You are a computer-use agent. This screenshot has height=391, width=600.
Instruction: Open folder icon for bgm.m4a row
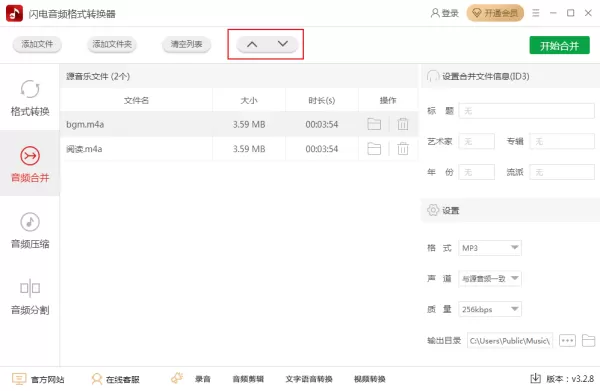(x=374, y=124)
